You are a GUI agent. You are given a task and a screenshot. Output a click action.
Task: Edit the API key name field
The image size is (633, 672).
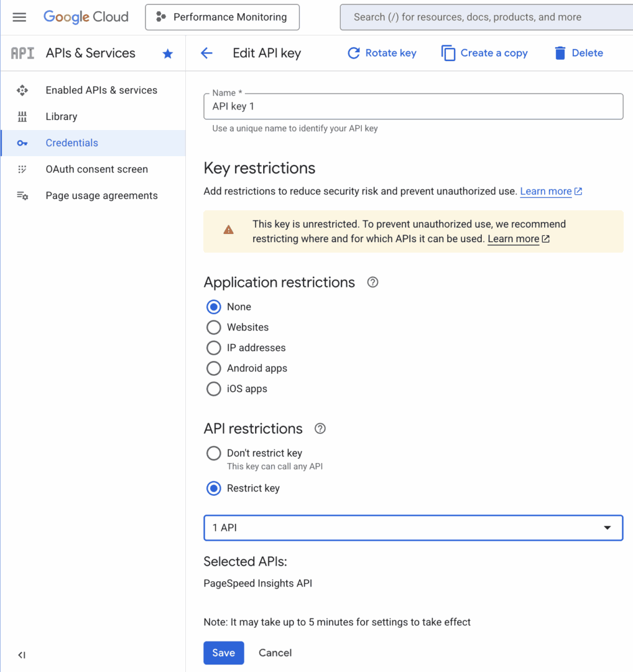pos(412,106)
